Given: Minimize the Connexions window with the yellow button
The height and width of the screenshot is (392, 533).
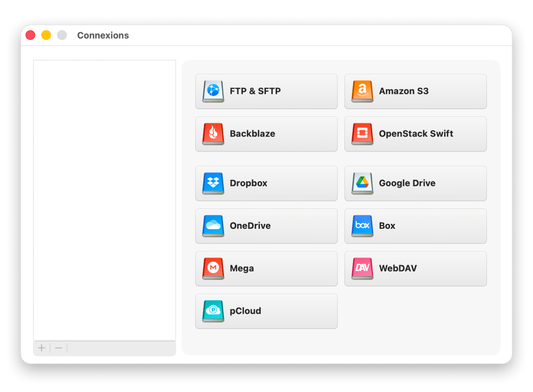Looking at the screenshot, I should [46, 35].
